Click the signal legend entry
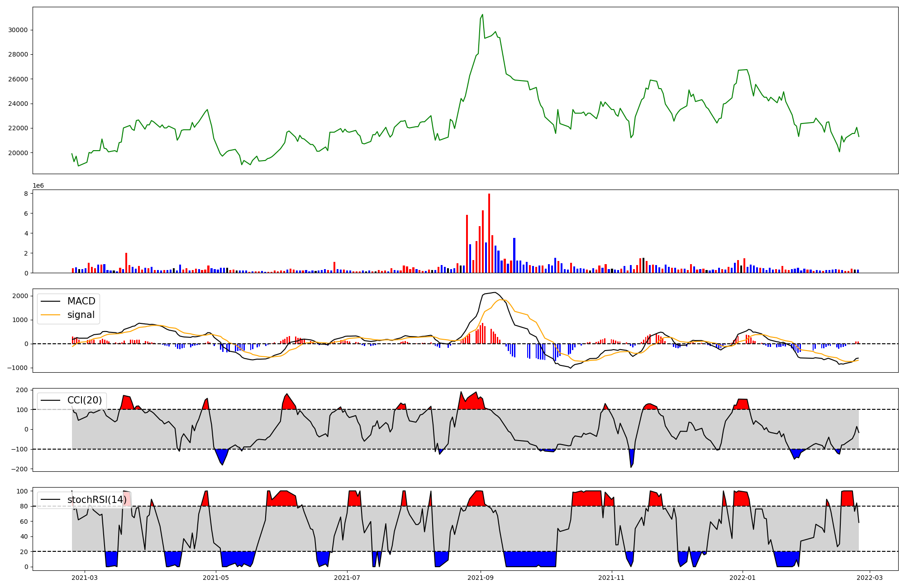Viewport: 905px width, 588px height. (x=81, y=315)
